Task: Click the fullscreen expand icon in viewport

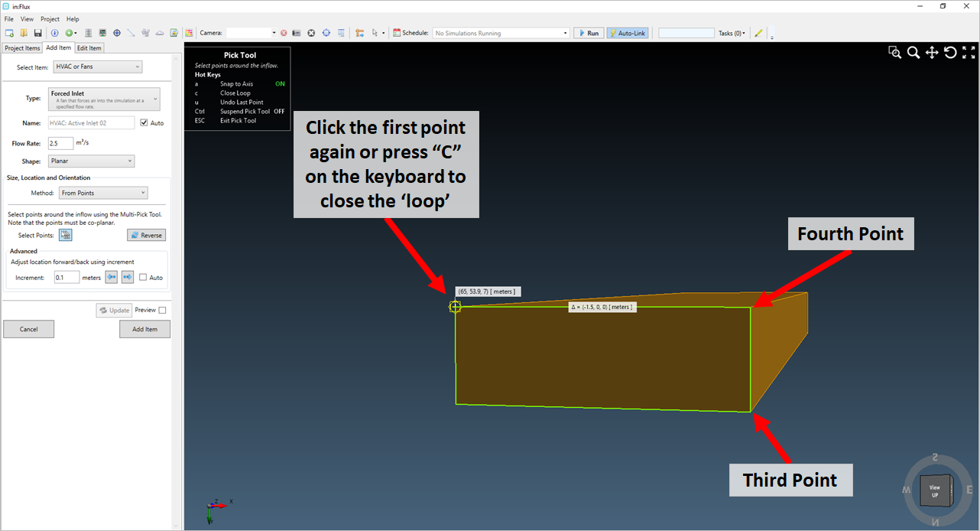Action: click(969, 53)
